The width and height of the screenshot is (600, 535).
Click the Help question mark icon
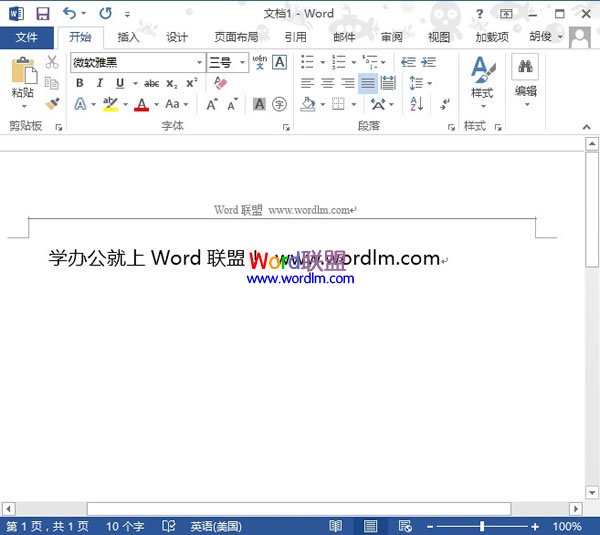479,14
